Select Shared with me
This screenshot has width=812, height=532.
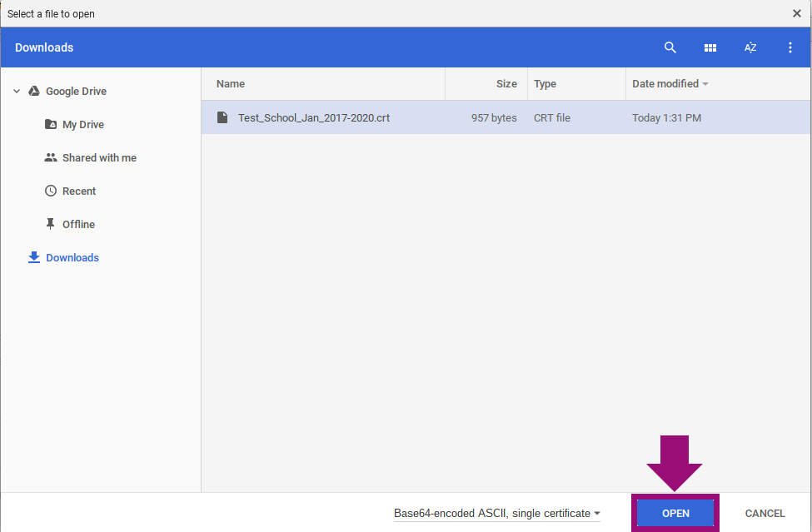pyautogui.click(x=98, y=157)
